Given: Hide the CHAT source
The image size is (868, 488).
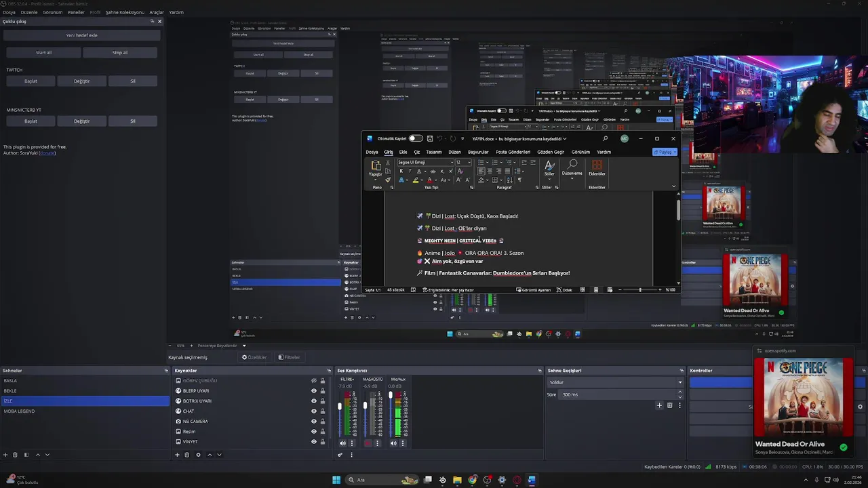Looking at the screenshot, I should [x=313, y=411].
